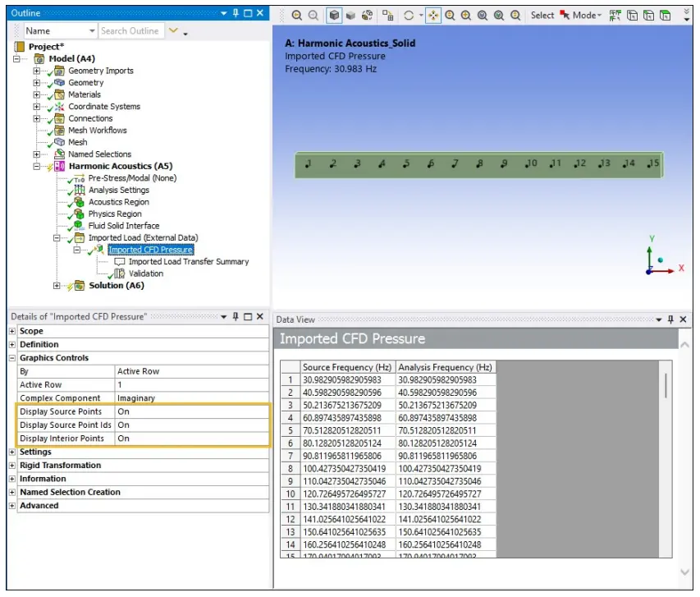Collapse Imported Load (External Data) node
The image size is (700, 597).
(57, 237)
